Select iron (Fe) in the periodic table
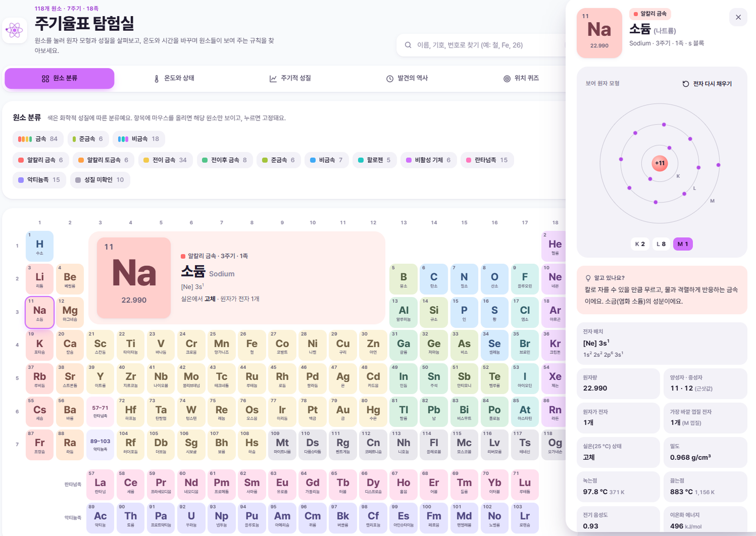Viewport: 756px width, 536px height. [252, 345]
